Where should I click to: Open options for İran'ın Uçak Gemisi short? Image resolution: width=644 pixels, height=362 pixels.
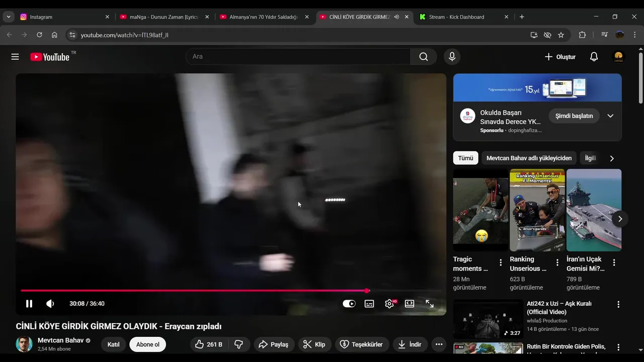614,262
